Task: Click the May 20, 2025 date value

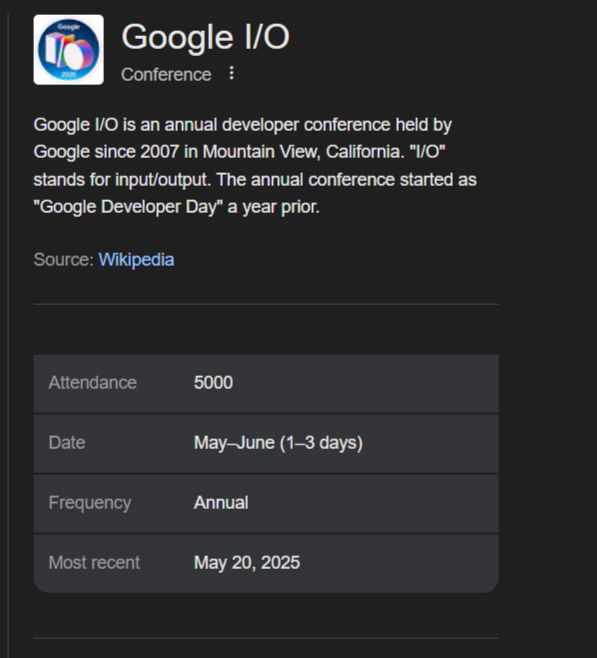Action: [x=247, y=563]
